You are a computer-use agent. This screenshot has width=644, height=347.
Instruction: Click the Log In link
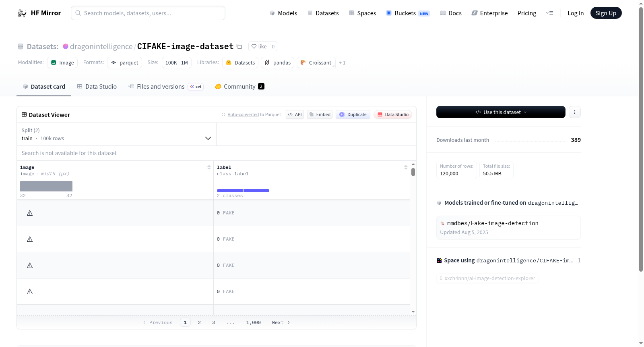pos(576,13)
